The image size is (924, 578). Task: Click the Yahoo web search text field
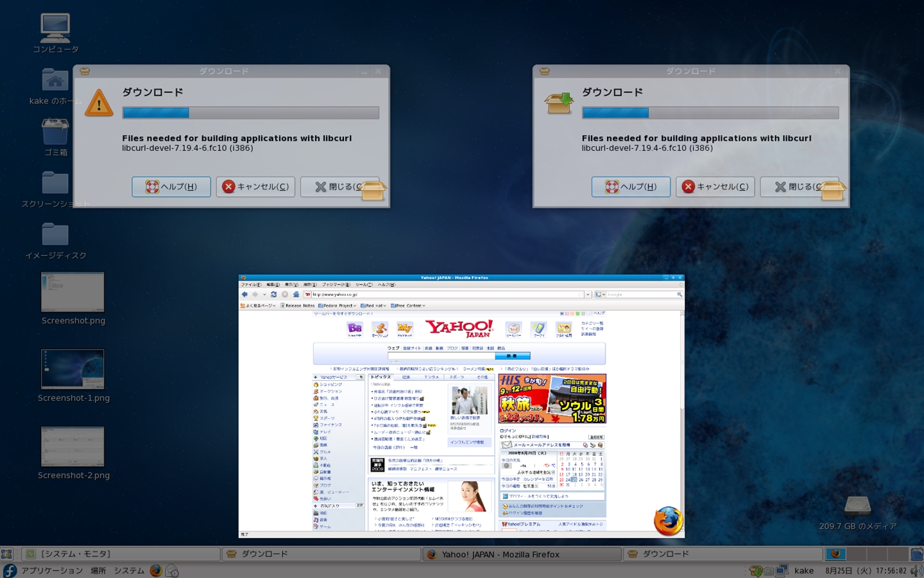click(441, 356)
